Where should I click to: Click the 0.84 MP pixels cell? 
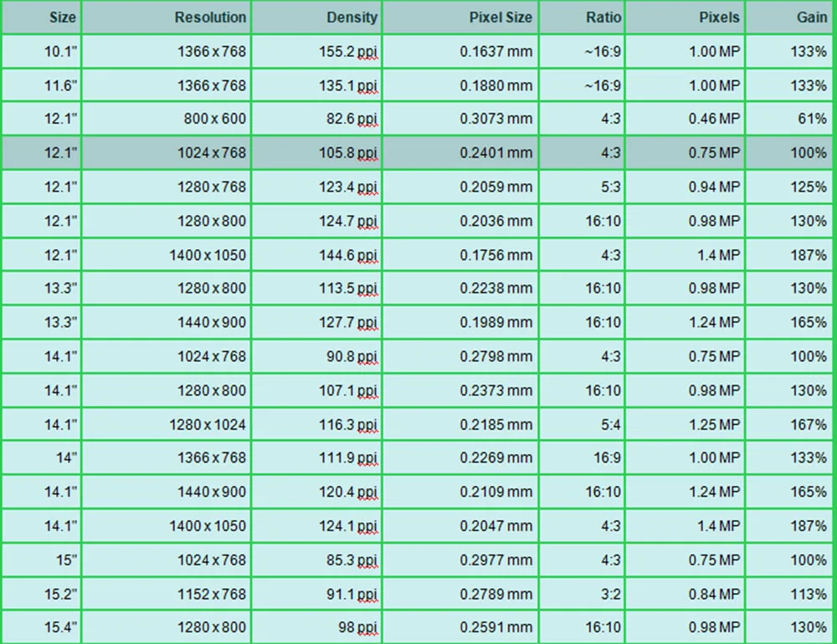[x=686, y=594]
